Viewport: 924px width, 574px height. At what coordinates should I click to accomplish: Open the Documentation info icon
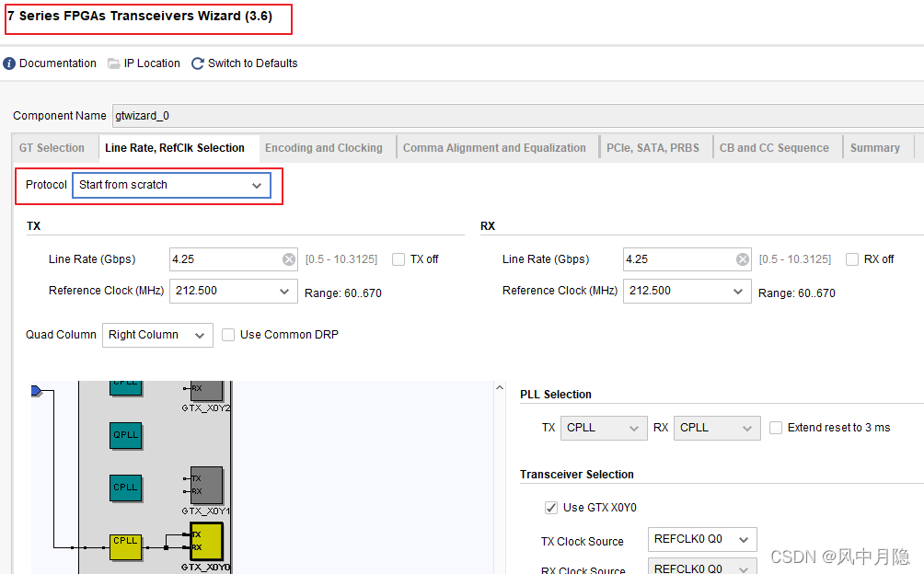[9, 63]
